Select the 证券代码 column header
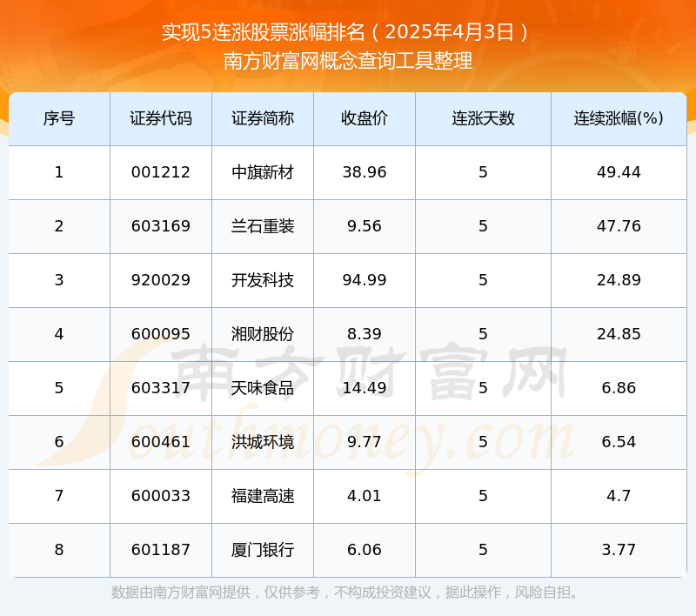This screenshot has height=616, width=696. [161, 118]
